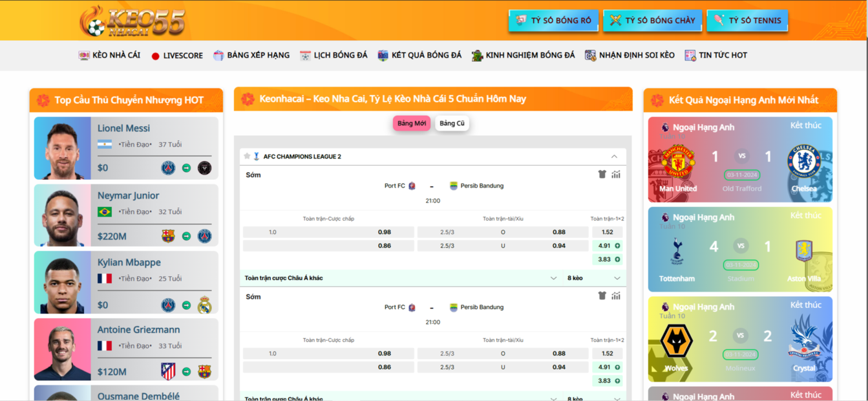This screenshot has width=868, height=401.
Task: Collapse the AFC Champions League 2 section
Action: click(x=614, y=157)
